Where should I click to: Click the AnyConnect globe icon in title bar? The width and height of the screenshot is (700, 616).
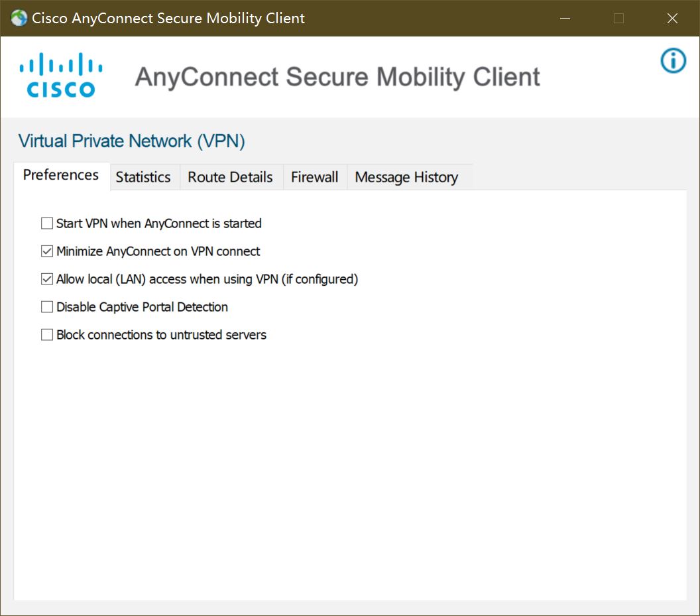(19, 19)
